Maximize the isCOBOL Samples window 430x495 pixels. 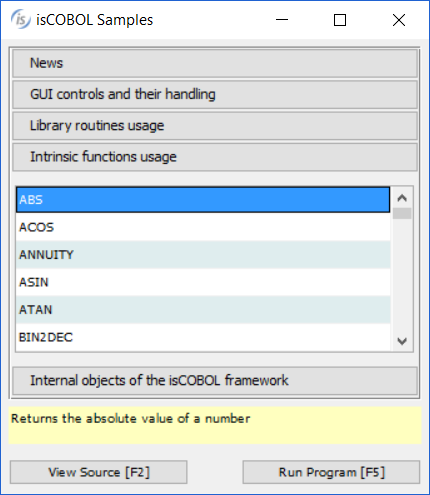(340, 20)
